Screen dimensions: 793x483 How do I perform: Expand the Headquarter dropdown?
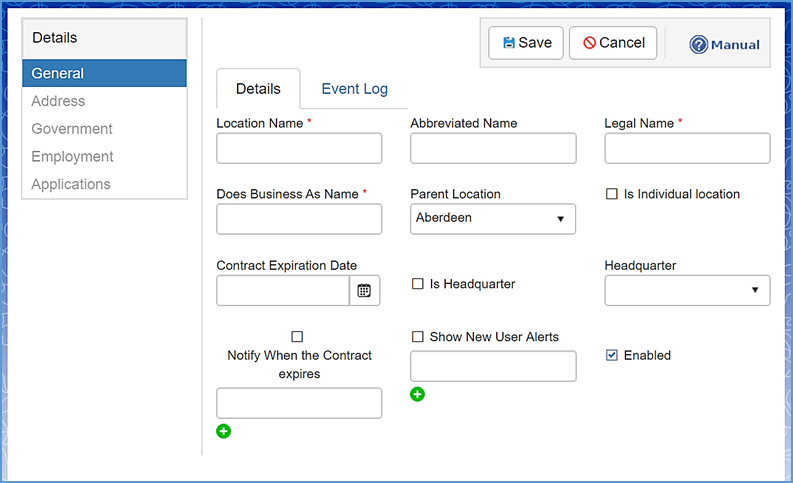(x=687, y=291)
